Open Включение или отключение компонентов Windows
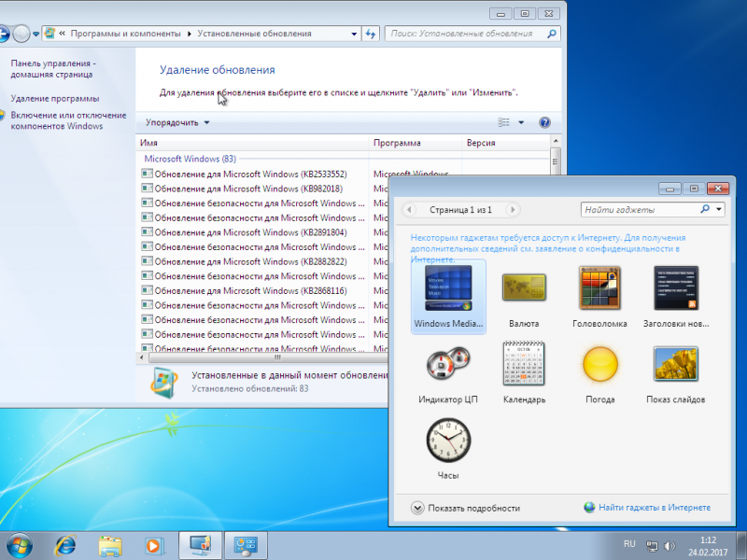The height and width of the screenshot is (560, 747). 68,120
